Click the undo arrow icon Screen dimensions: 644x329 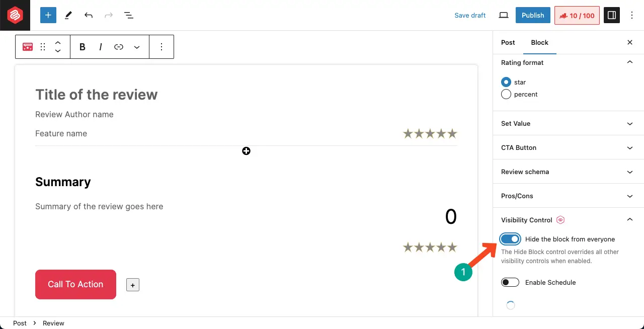pyautogui.click(x=89, y=15)
